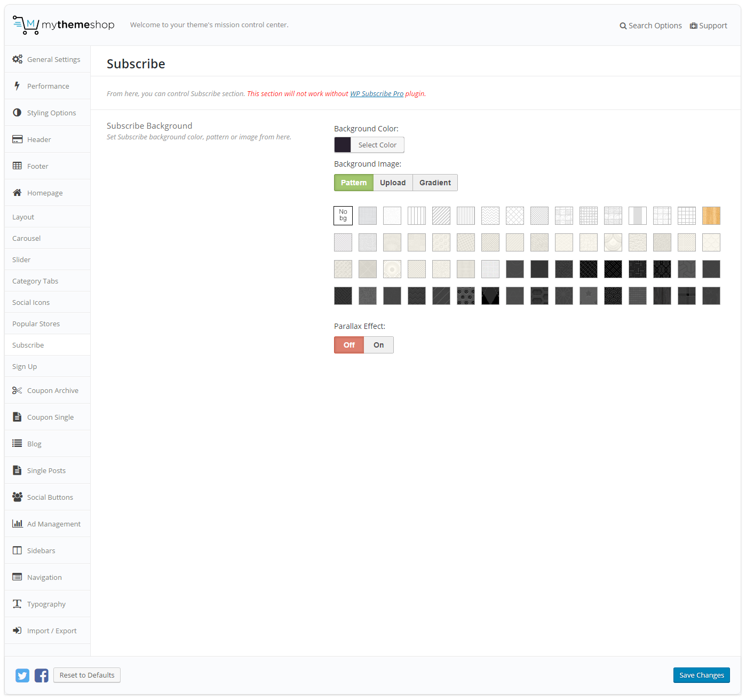Click the Coupon Archive scissors icon

click(x=17, y=390)
